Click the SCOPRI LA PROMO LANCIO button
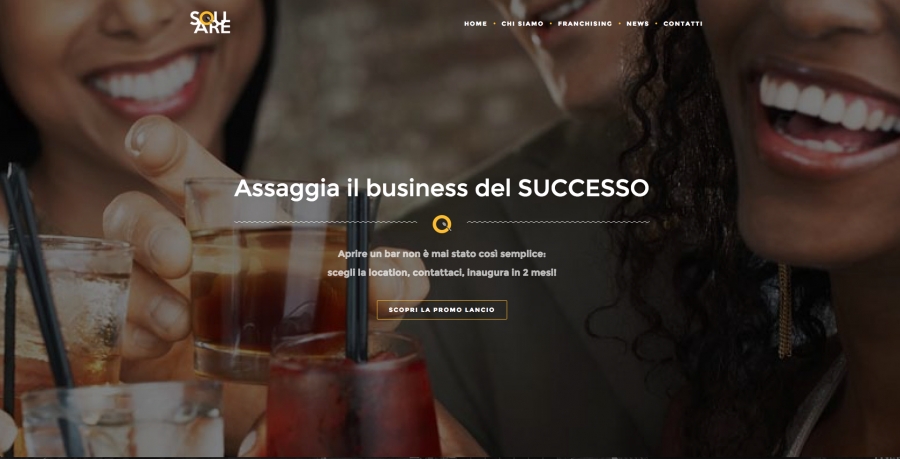900x459 pixels. click(x=442, y=310)
